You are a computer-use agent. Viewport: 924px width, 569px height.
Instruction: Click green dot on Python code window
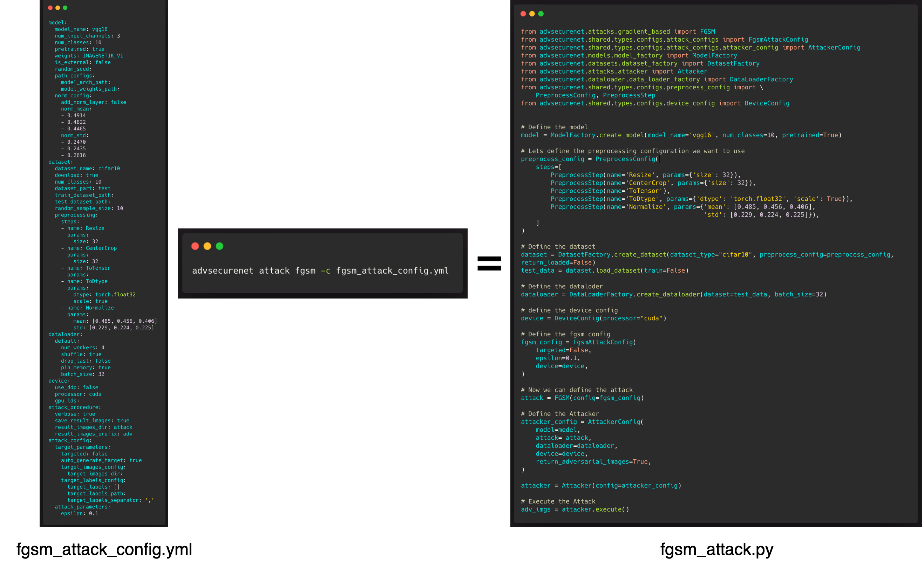point(541,14)
